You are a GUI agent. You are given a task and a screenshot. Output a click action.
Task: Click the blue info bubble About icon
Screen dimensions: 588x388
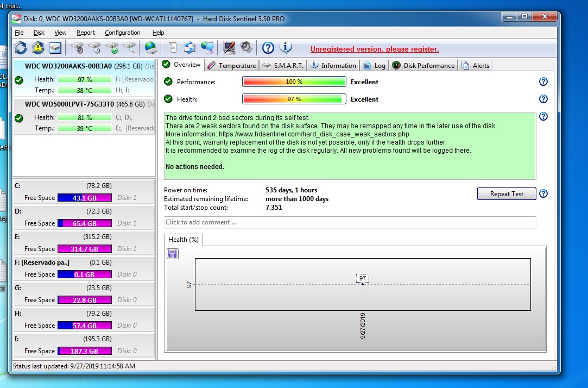[286, 48]
